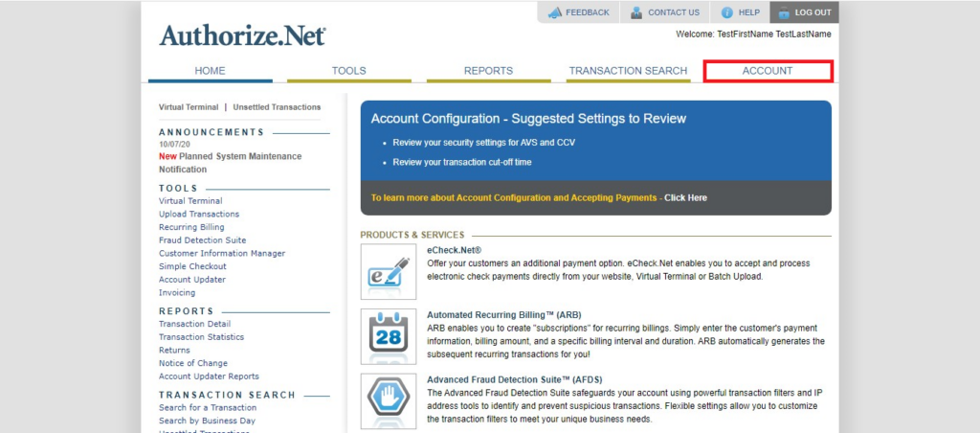Click Automated Recurring Billing (ARB) title
This screenshot has width=980, height=433.
pos(504,315)
